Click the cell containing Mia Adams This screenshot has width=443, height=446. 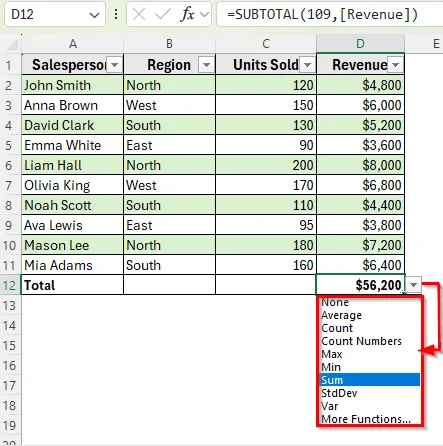73,265
